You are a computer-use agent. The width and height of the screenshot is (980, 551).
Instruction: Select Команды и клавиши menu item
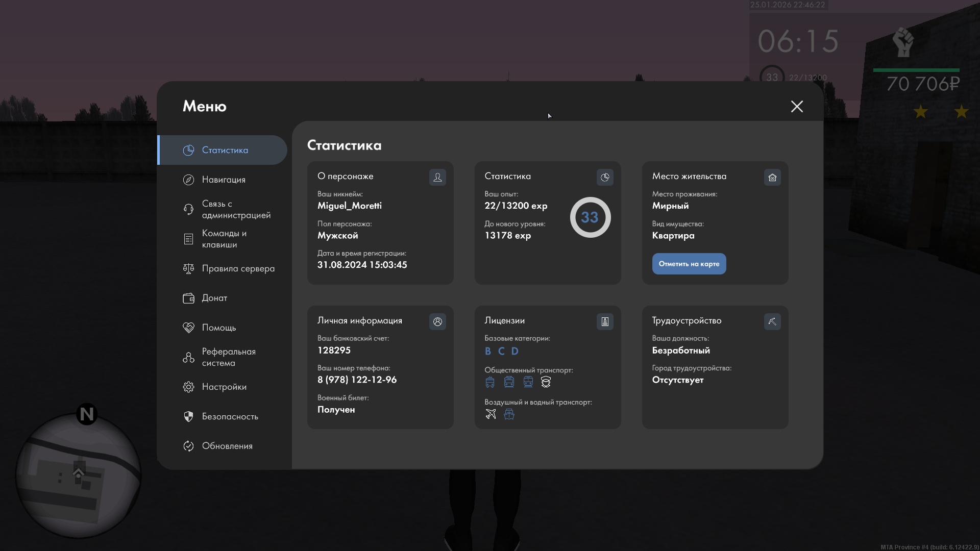(x=224, y=239)
